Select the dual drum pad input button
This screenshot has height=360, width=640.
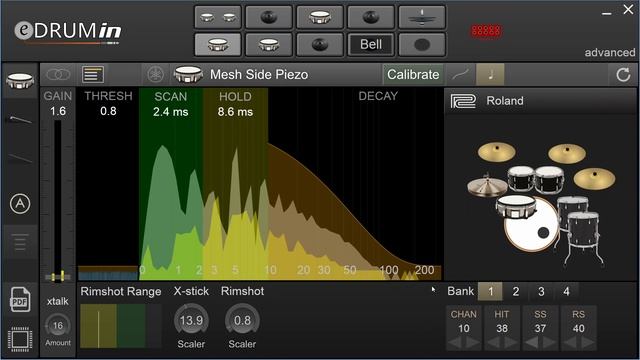click(218, 17)
